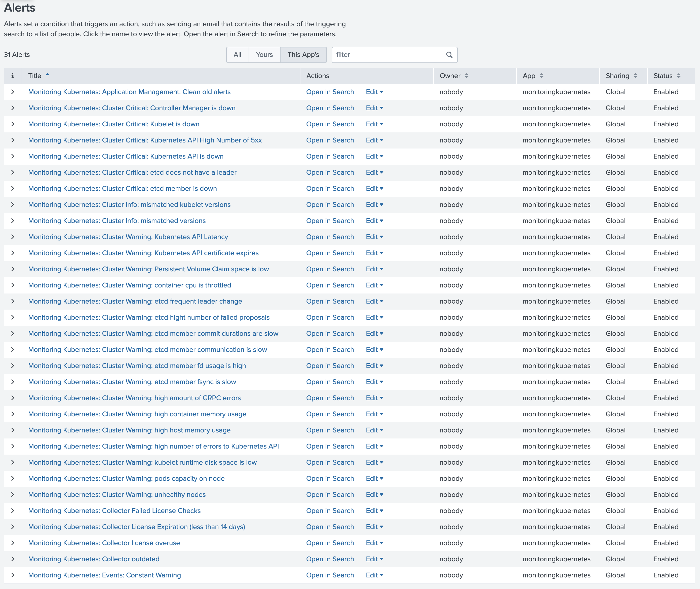Switch to Yours alerts tab
The image size is (700, 589).
coord(264,55)
